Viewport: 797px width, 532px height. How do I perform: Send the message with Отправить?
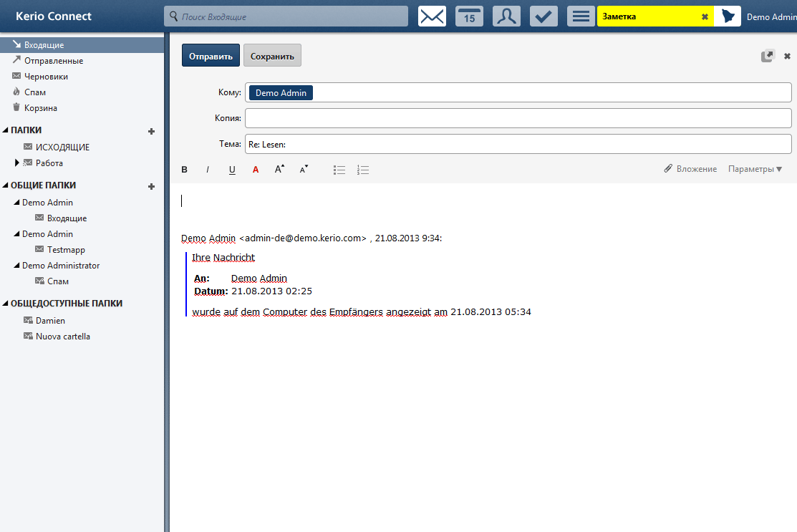(211, 55)
